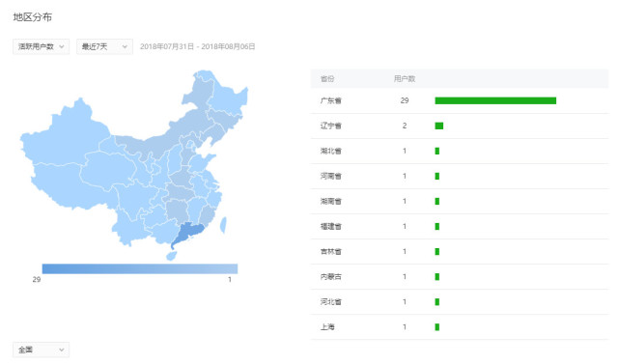The width and height of the screenshot is (619, 364).
Task: Click the blue map legend gradient bar
Action: pos(140,268)
